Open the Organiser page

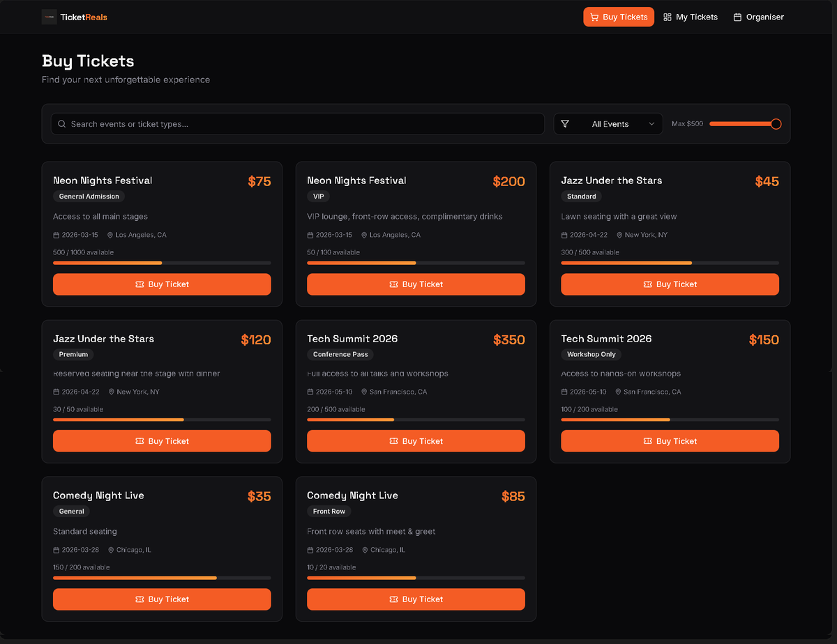pos(759,17)
